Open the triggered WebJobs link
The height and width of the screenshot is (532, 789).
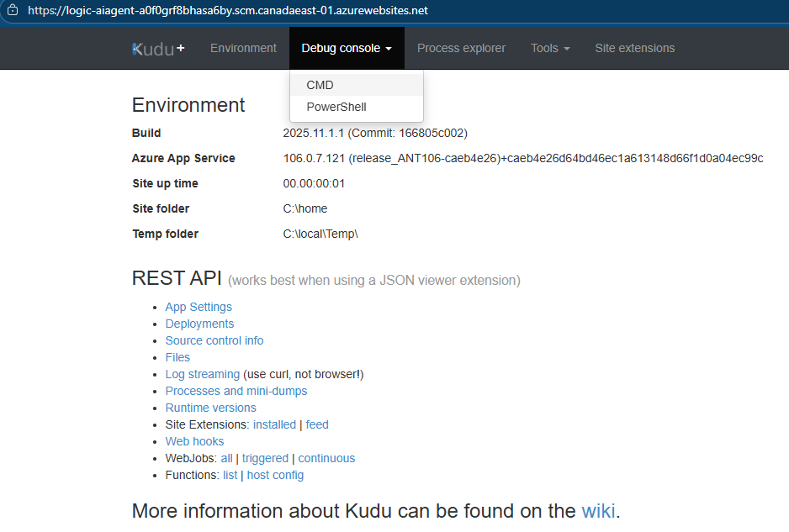coord(265,458)
